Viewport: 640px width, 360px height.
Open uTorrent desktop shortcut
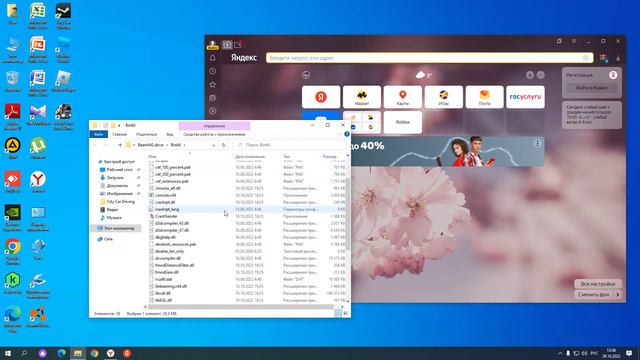pos(38,149)
